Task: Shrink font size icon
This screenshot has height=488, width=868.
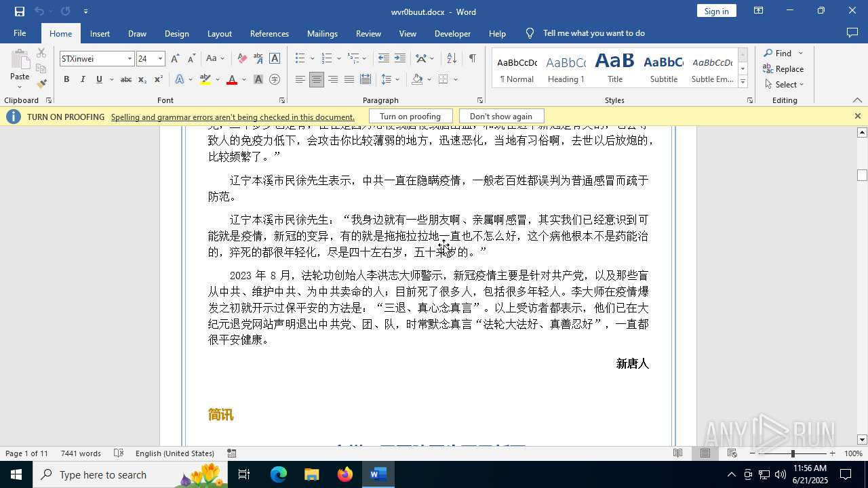Action: 191,59
